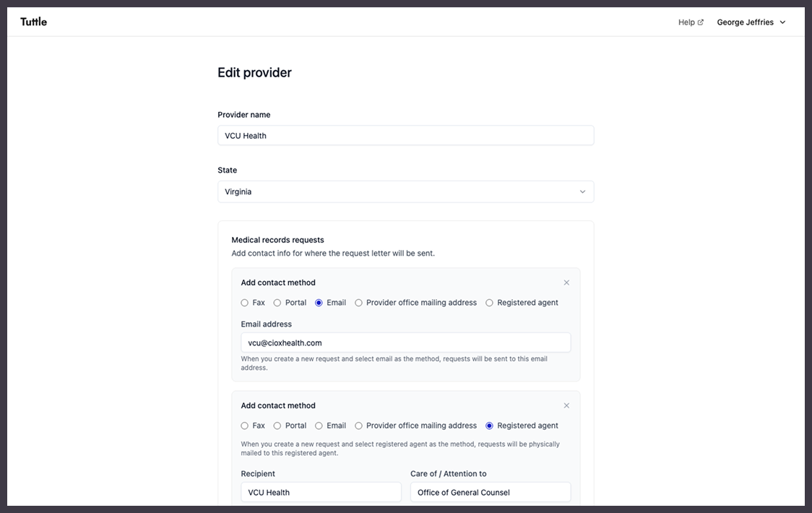Open the Help link
Viewport: 812px width, 513px height.
[691, 22]
